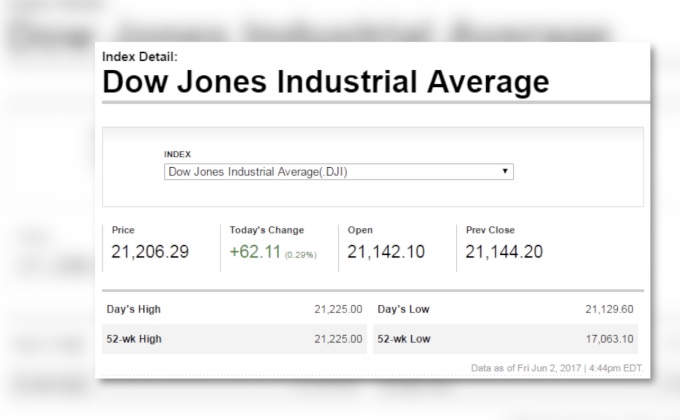
Task: Select the Price value 21,206.29
Action: pyautogui.click(x=150, y=252)
